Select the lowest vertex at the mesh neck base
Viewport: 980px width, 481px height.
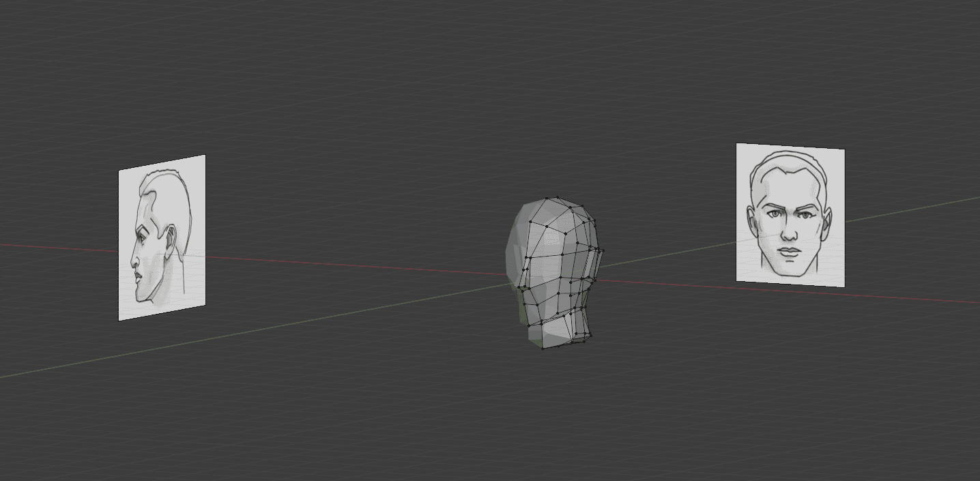pyautogui.click(x=543, y=347)
